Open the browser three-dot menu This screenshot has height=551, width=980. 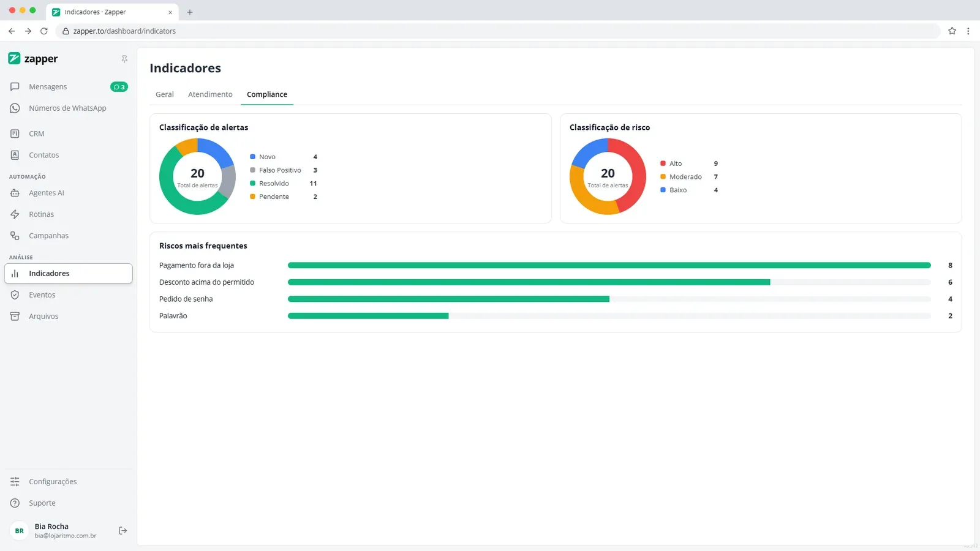(x=968, y=31)
